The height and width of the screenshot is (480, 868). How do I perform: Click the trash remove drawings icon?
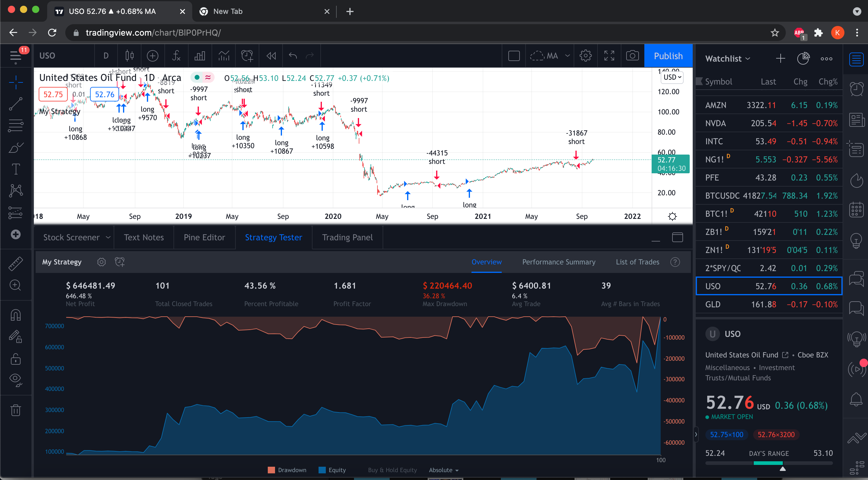(15, 410)
